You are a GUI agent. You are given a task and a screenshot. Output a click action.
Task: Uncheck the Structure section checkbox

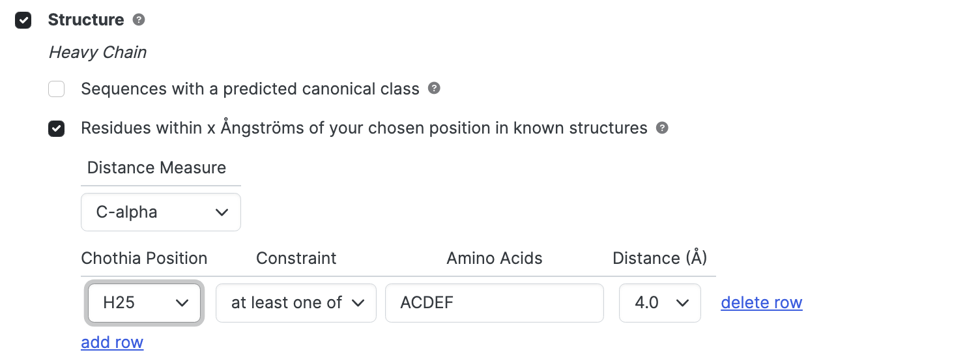[23, 20]
